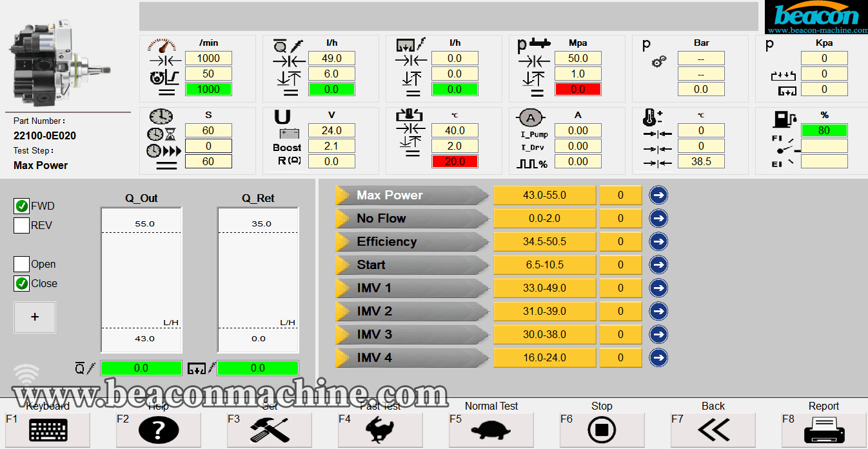Select the IMV 1 test step

412,288
